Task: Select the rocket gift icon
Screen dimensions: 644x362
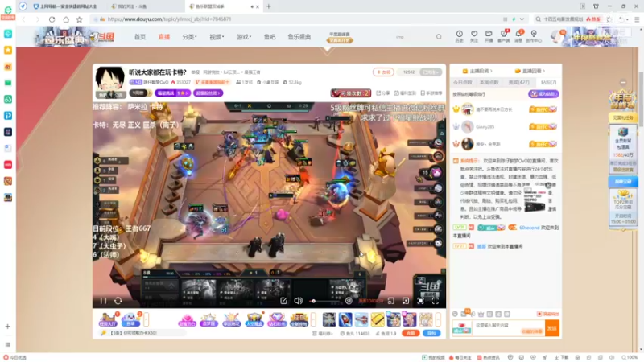Action: click(x=345, y=319)
